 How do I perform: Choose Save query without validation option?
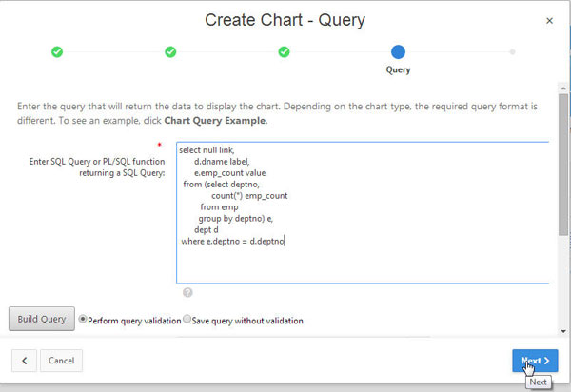click(187, 320)
